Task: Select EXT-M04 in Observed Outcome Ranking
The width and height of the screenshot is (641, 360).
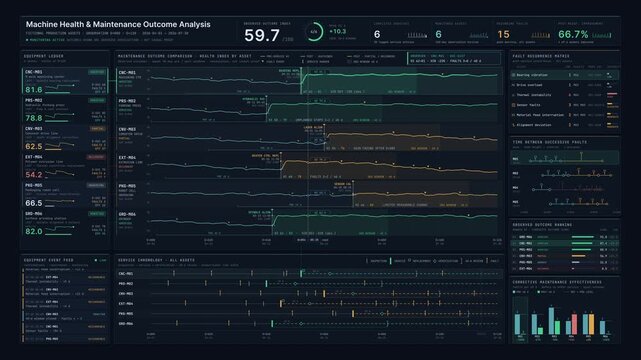Action: [565, 268]
